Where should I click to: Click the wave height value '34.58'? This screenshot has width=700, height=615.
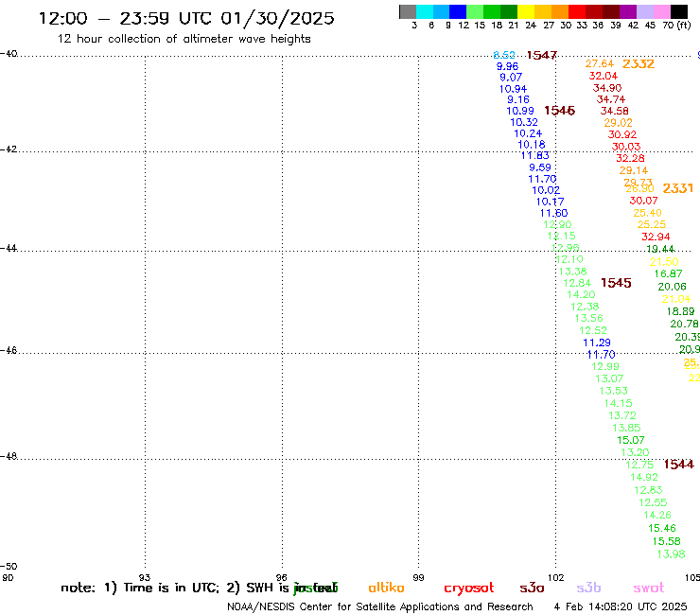(614, 111)
